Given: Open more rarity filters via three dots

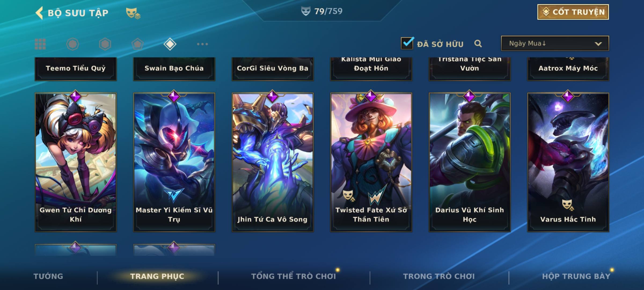Looking at the screenshot, I should coord(202,44).
